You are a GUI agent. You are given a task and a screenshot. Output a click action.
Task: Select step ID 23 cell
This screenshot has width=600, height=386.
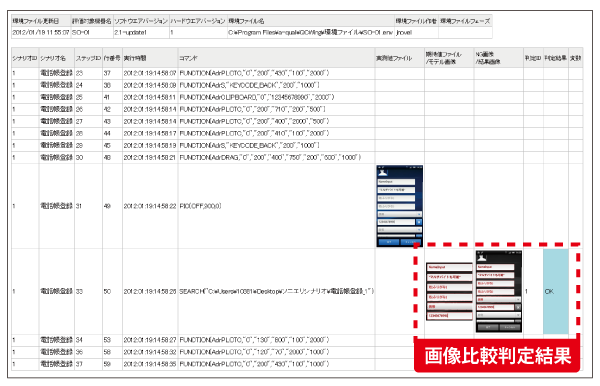(x=88, y=73)
